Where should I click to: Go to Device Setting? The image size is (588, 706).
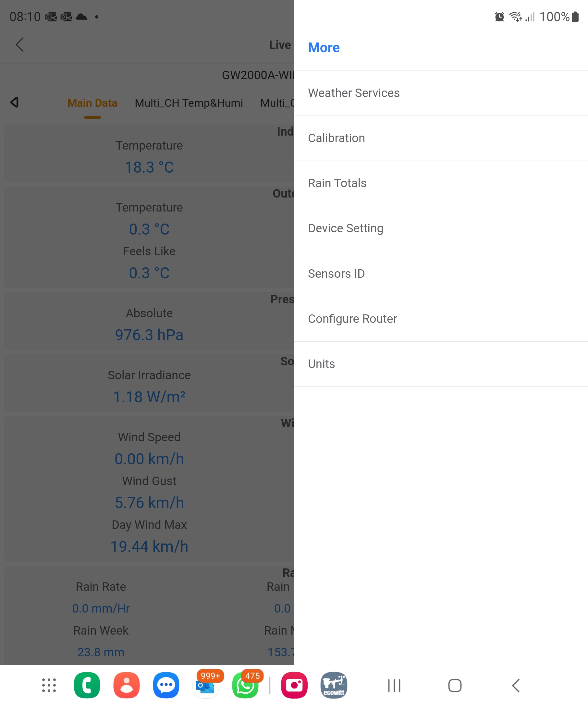(346, 228)
